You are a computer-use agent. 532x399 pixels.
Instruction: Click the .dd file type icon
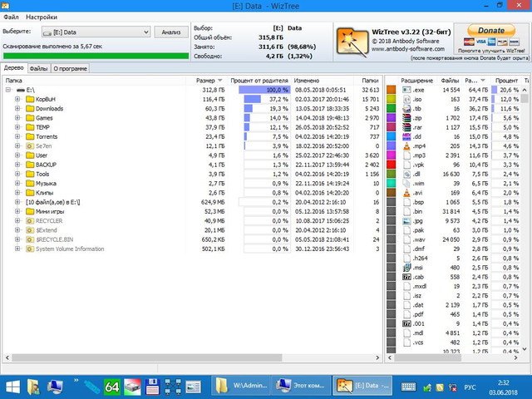point(406,136)
